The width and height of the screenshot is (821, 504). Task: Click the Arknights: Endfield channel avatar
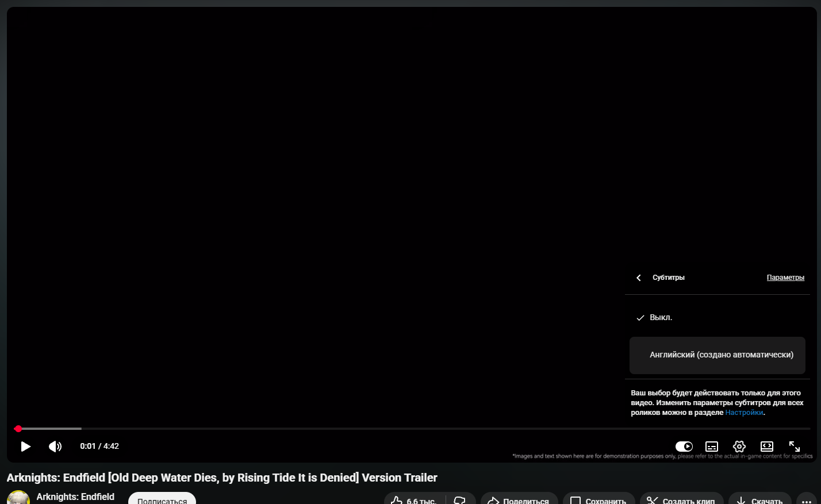click(x=18, y=497)
